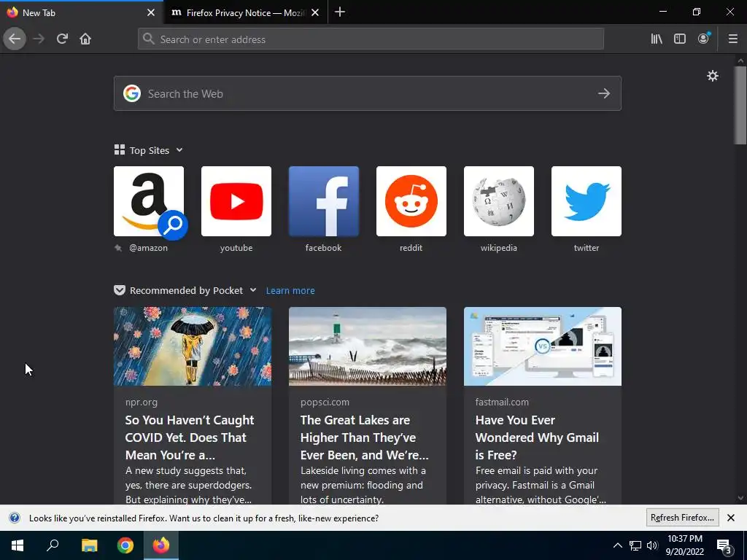Close the New Tab tab
This screenshot has width=747, height=560.
click(151, 13)
